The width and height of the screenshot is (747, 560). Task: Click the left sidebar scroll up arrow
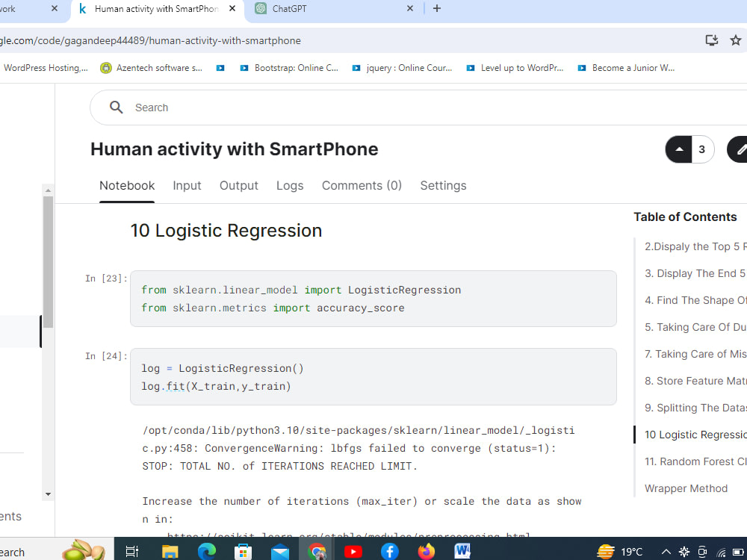48,190
